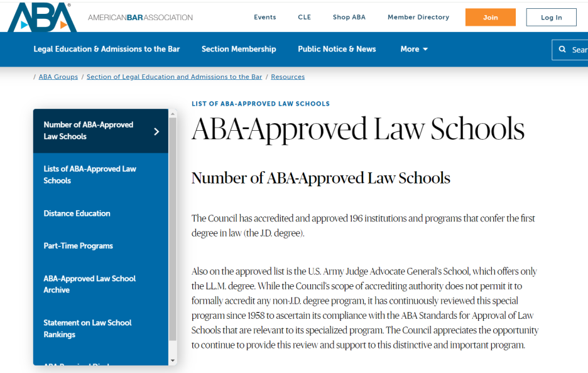The height and width of the screenshot is (373, 588).
Task: Click the sidebar scrollbar down arrow
Action: (x=173, y=360)
